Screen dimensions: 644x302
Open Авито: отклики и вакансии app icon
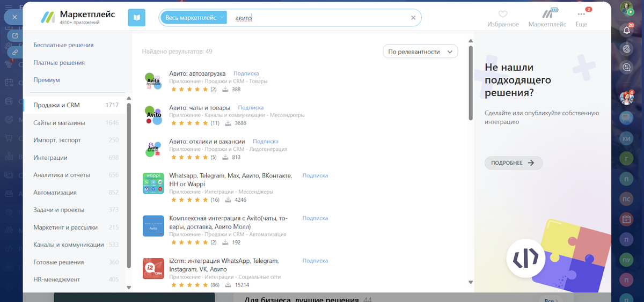[x=153, y=149]
